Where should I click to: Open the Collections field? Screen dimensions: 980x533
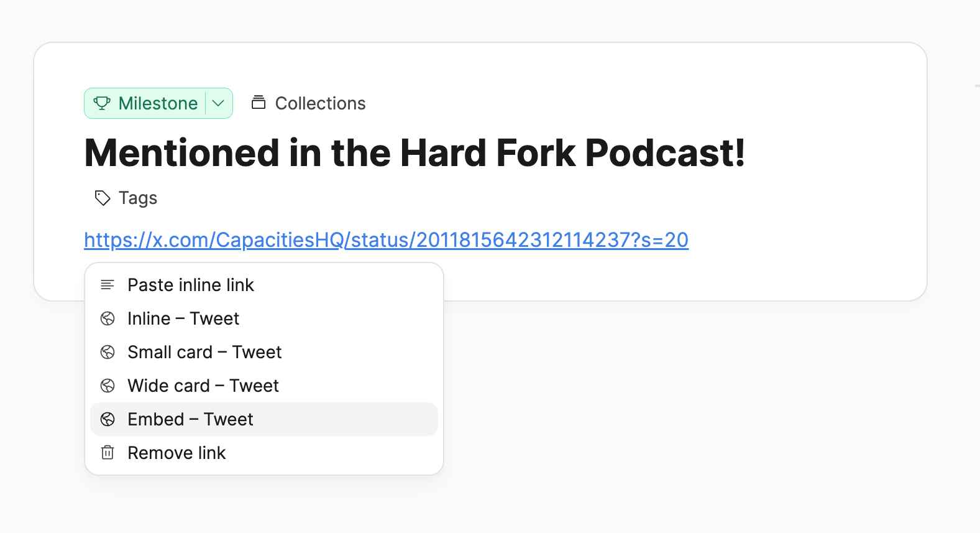tap(320, 103)
